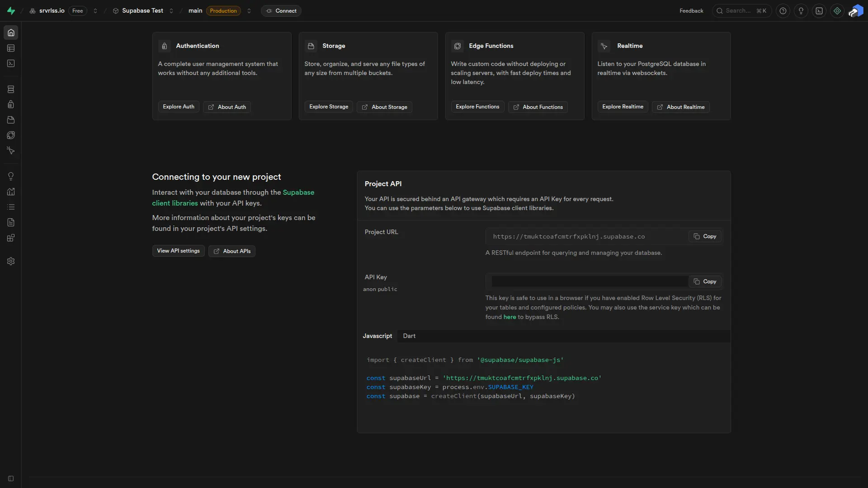This screenshot has width=868, height=488.
Task: Select the Realtime icon in sidebar
Action: pyautogui.click(x=11, y=150)
